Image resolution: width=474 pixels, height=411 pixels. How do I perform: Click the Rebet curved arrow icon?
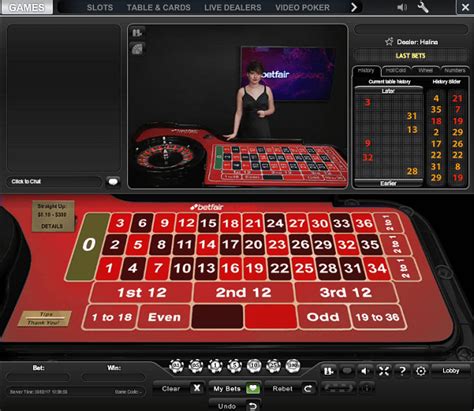tap(308, 388)
